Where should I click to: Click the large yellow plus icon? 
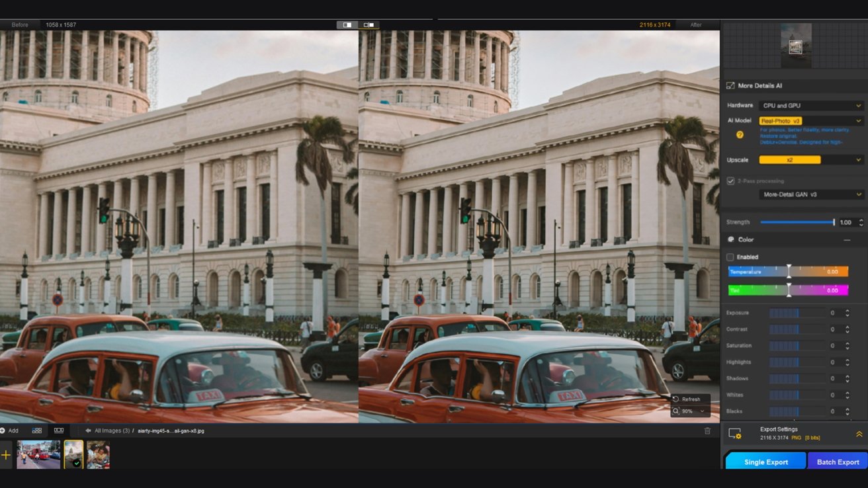click(6, 455)
